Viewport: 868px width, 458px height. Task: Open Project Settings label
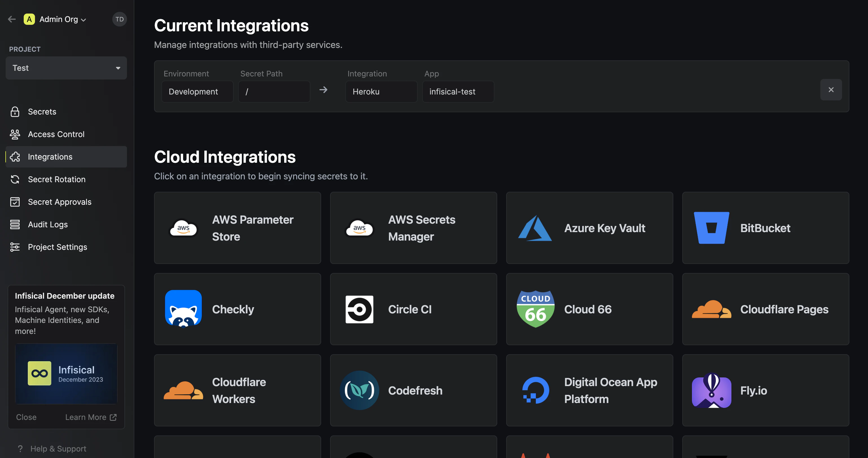click(58, 247)
